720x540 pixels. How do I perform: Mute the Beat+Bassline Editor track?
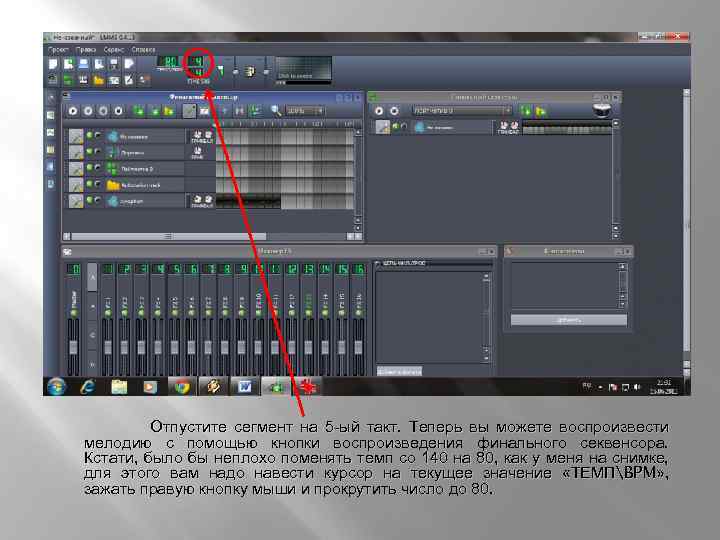click(x=395, y=125)
